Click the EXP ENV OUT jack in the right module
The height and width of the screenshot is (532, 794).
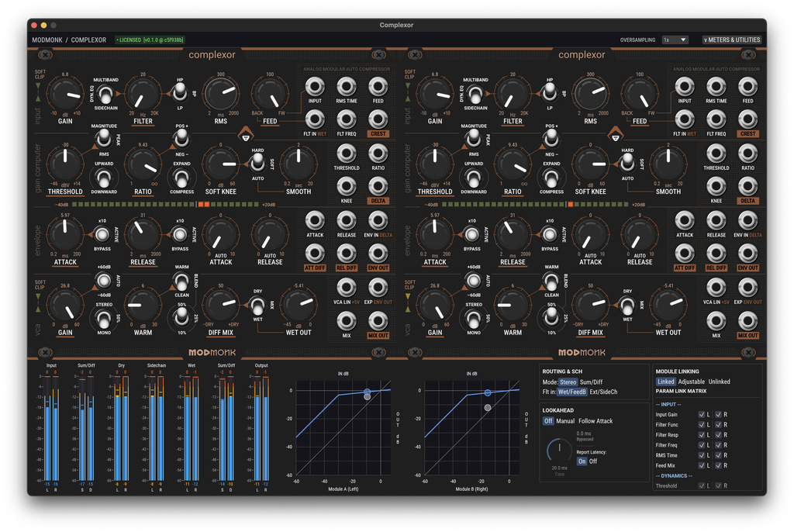747,287
